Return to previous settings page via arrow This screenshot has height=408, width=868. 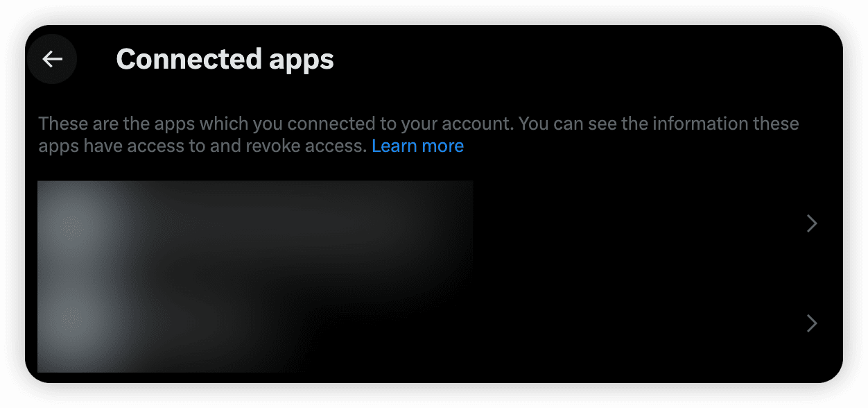[x=52, y=59]
